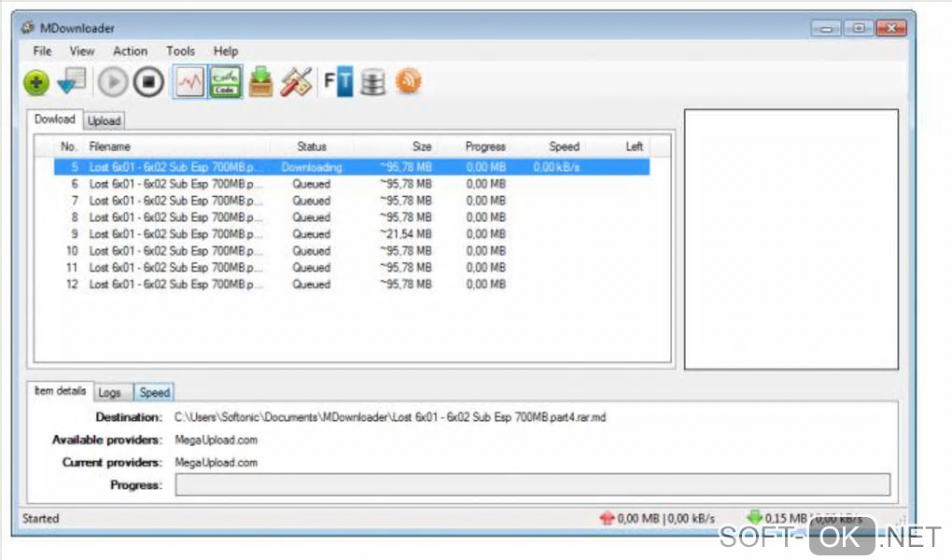Click the FT toolbar icon
This screenshot has width=952, height=560.
338,81
